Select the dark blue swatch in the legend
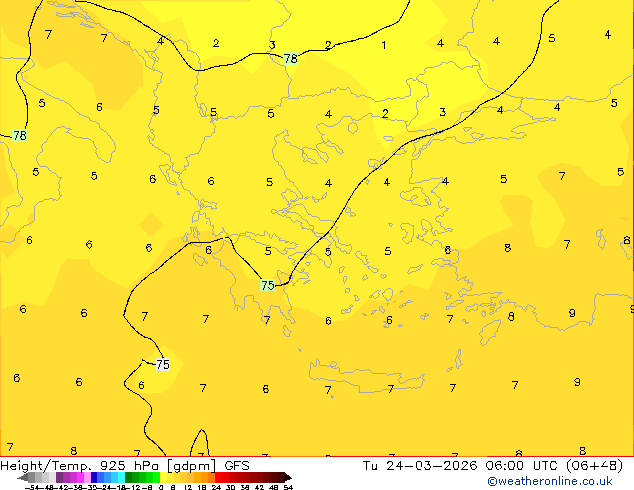The height and width of the screenshot is (490, 634). 94,477
